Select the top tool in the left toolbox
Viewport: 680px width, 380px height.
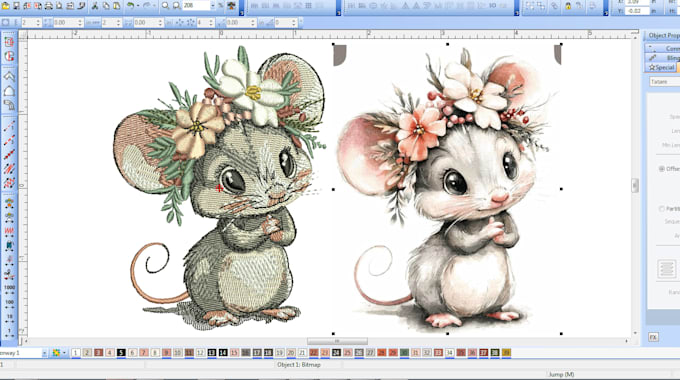(x=9, y=42)
